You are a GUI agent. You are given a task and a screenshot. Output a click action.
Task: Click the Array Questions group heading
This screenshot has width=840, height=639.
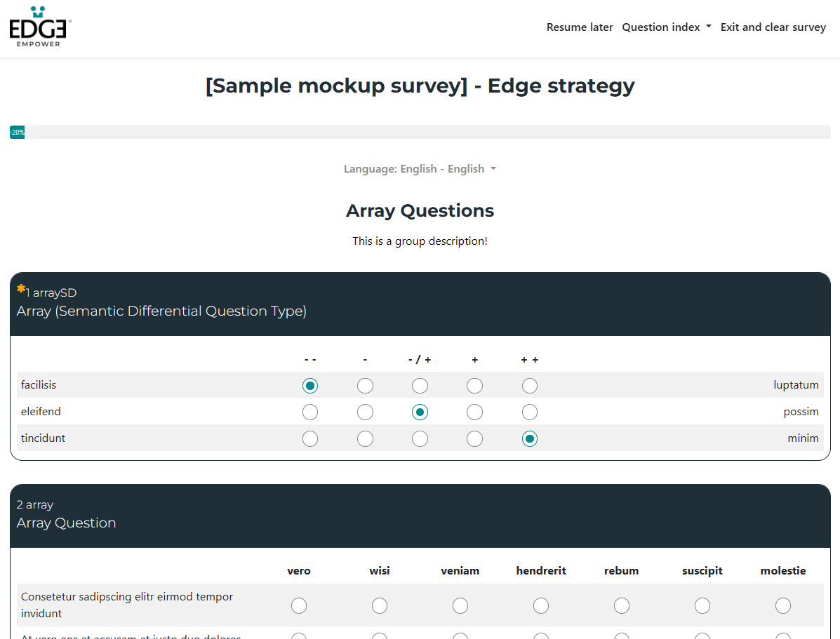[x=420, y=211]
